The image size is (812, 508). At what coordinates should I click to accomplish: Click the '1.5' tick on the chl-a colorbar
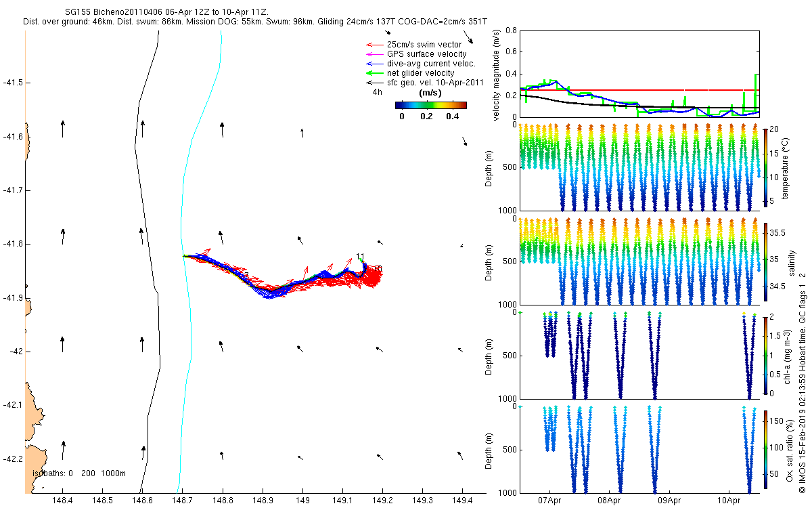click(775, 335)
